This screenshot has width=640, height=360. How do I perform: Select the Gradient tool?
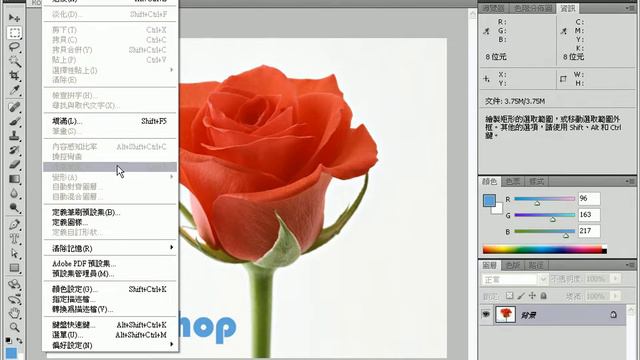click(14, 179)
